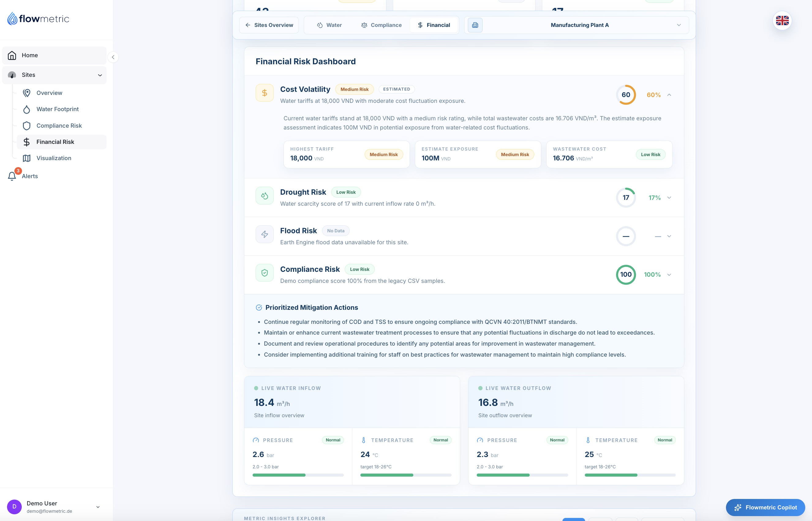Click the building icon next to site selector
Screen dimensions: 812x521
pyautogui.click(x=475, y=25)
